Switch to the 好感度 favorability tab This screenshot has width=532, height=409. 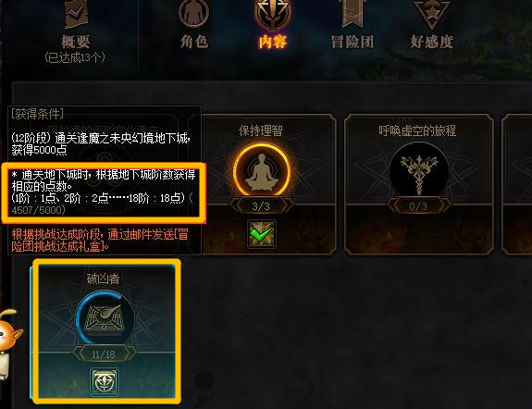[431, 42]
